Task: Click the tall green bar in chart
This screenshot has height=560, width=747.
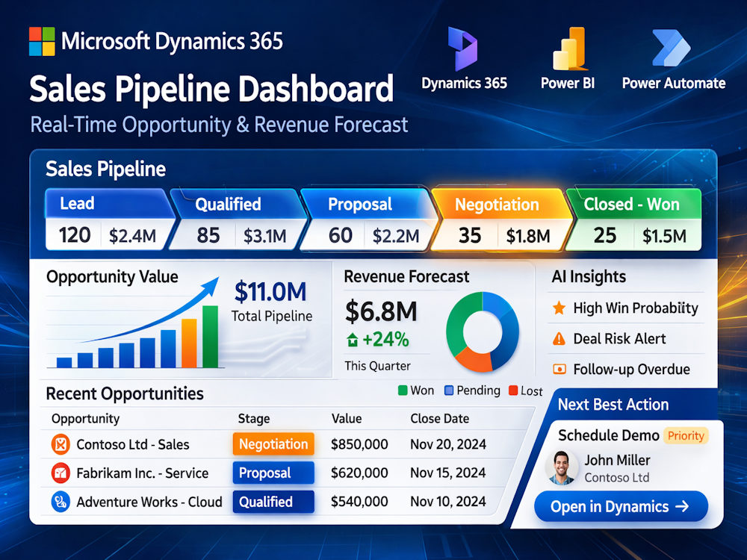Action: pyautogui.click(x=210, y=337)
